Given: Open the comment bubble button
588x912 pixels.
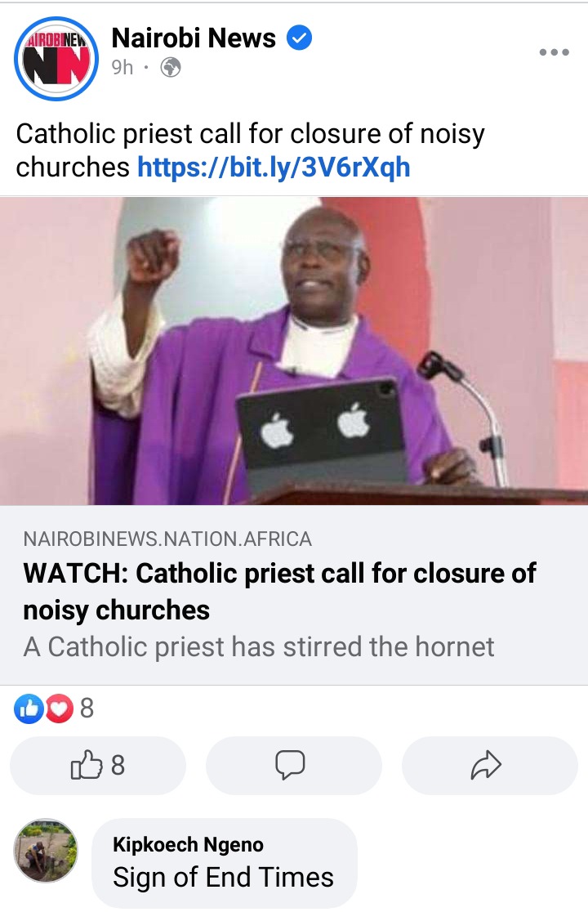Looking at the screenshot, I should (293, 766).
